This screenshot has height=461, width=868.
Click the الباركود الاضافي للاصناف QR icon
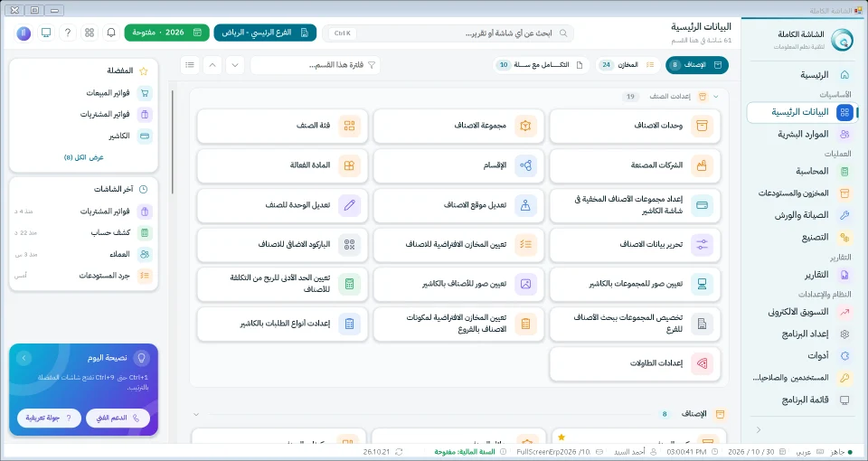pyautogui.click(x=349, y=245)
